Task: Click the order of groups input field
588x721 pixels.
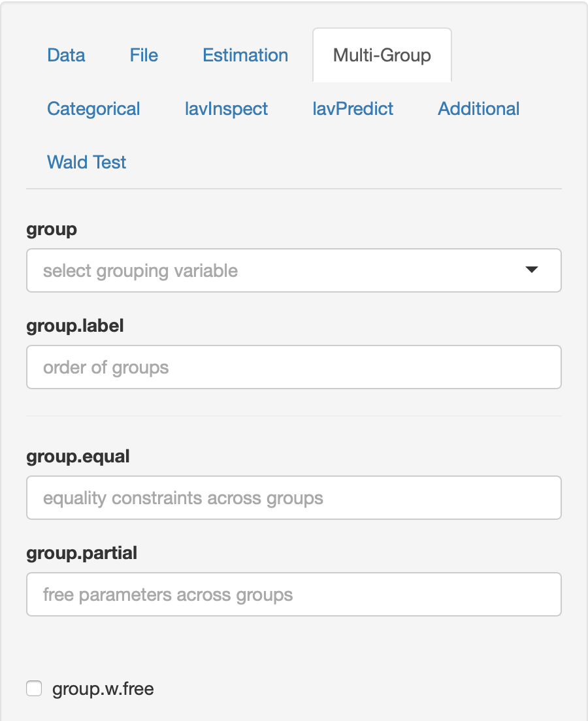Action: click(x=294, y=367)
